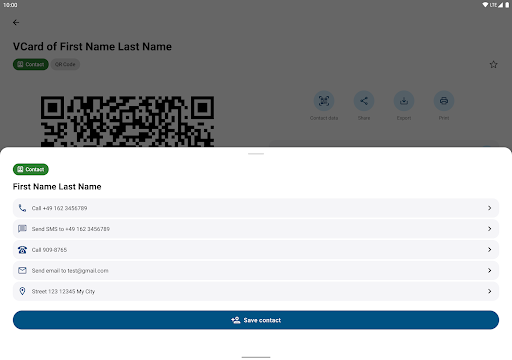The height and width of the screenshot is (360, 512).
Task: Tap the email envelope icon
Action: [x=22, y=270]
